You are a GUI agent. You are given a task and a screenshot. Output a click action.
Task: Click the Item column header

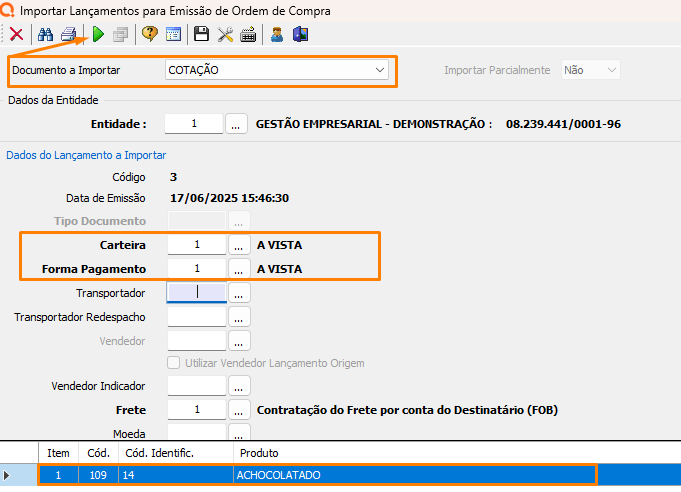click(58, 453)
